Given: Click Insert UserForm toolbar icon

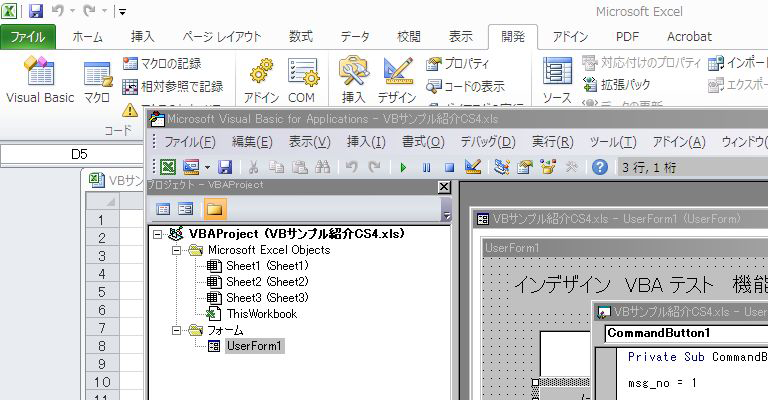Looking at the screenshot, I should (191, 167).
